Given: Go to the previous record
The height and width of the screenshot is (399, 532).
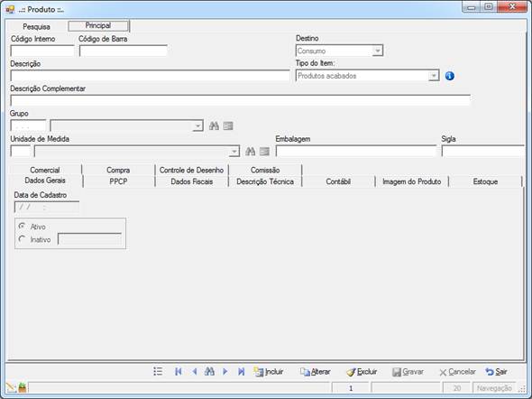Looking at the screenshot, I should [x=195, y=372].
